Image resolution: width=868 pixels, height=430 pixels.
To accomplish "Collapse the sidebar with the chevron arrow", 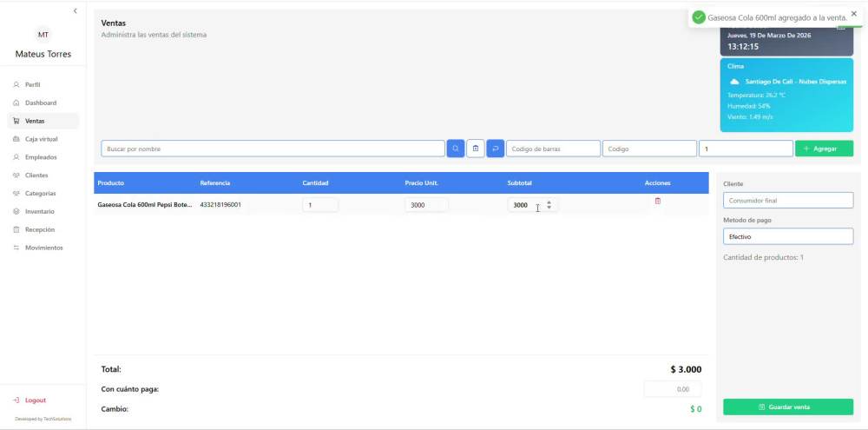I will (76, 11).
